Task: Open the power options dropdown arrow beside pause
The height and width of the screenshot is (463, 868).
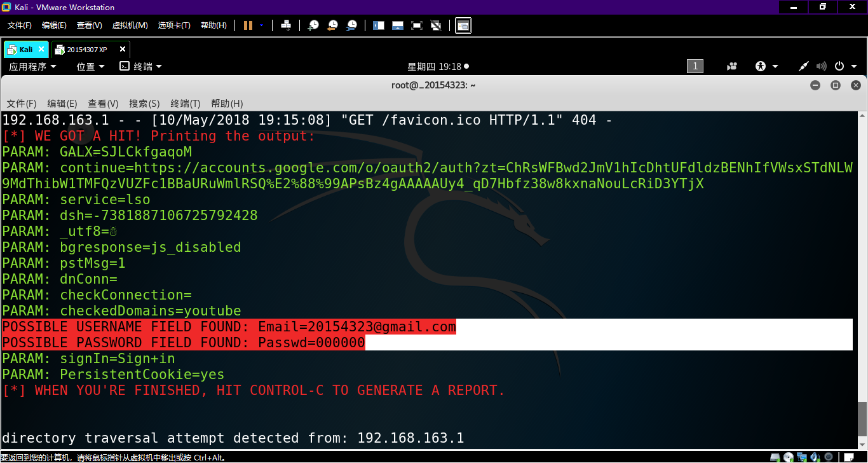Action: tap(261, 25)
